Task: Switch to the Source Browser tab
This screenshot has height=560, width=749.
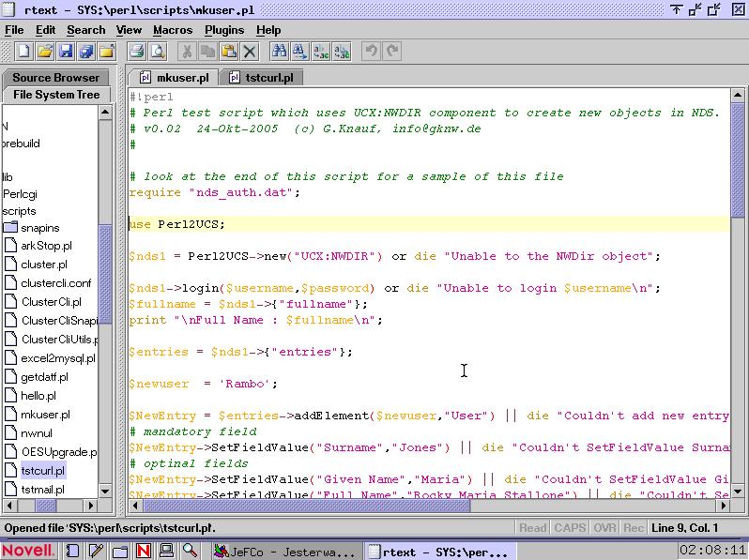Action: tap(55, 78)
